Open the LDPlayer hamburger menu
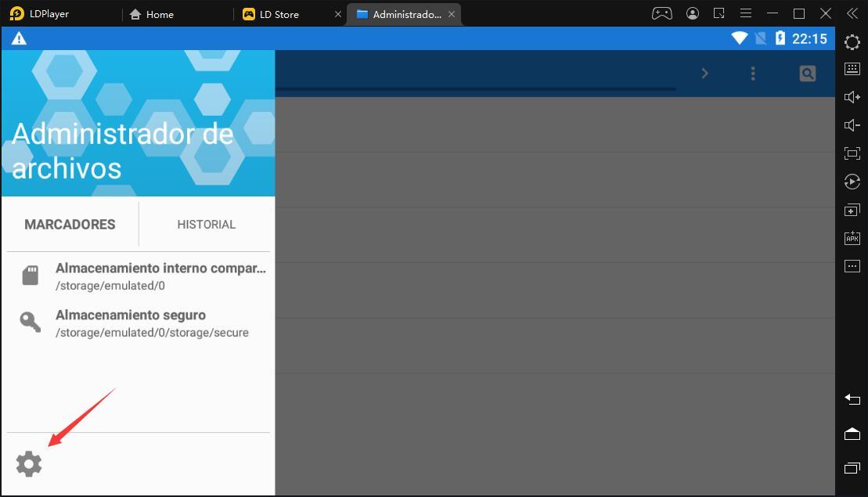868x497 pixels. (x=746, y=13)
